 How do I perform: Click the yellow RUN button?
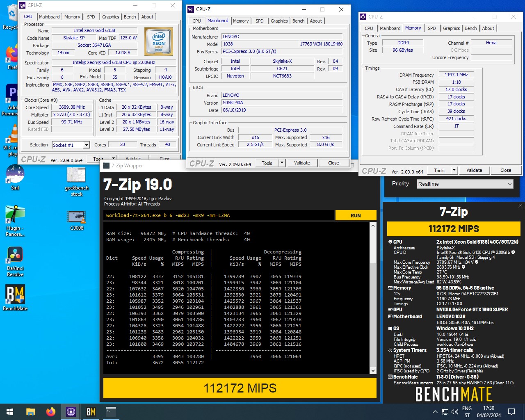356,215
